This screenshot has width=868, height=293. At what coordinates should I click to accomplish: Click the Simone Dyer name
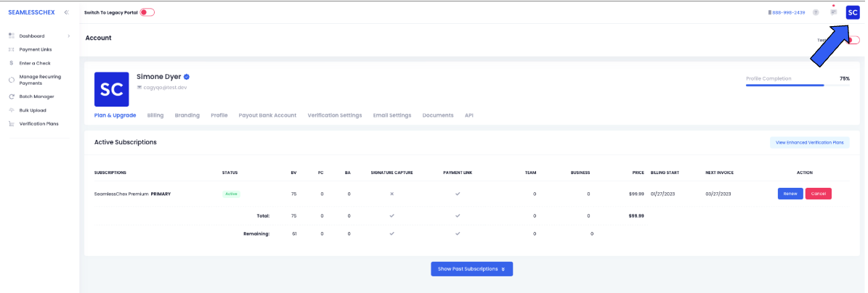point(158,77)
